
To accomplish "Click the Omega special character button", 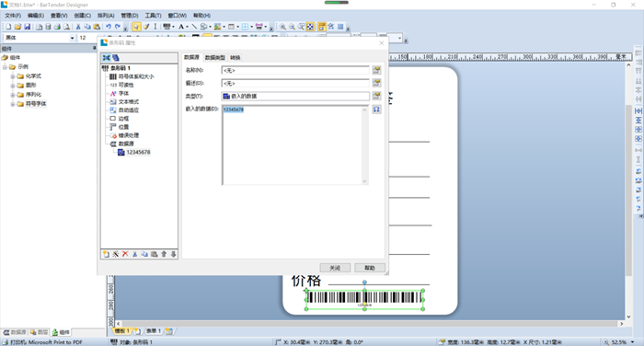I will point(376,110).
